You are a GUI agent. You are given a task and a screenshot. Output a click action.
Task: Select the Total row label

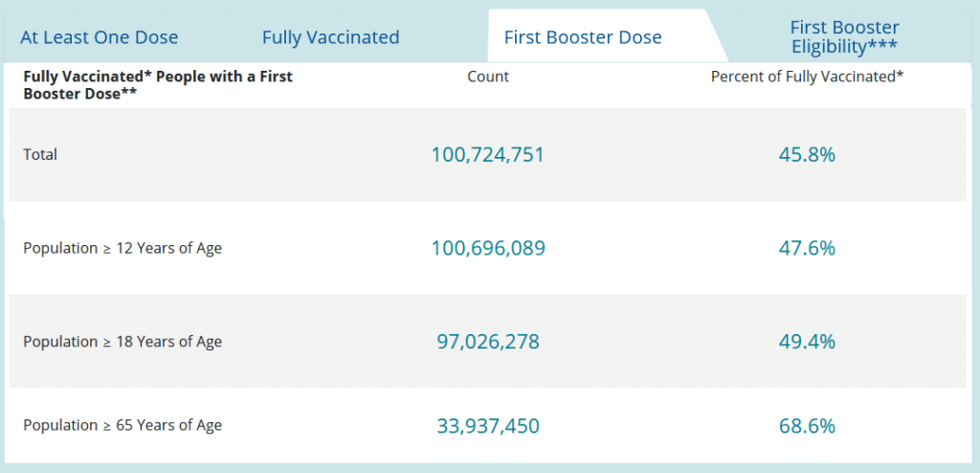[40, 154]
